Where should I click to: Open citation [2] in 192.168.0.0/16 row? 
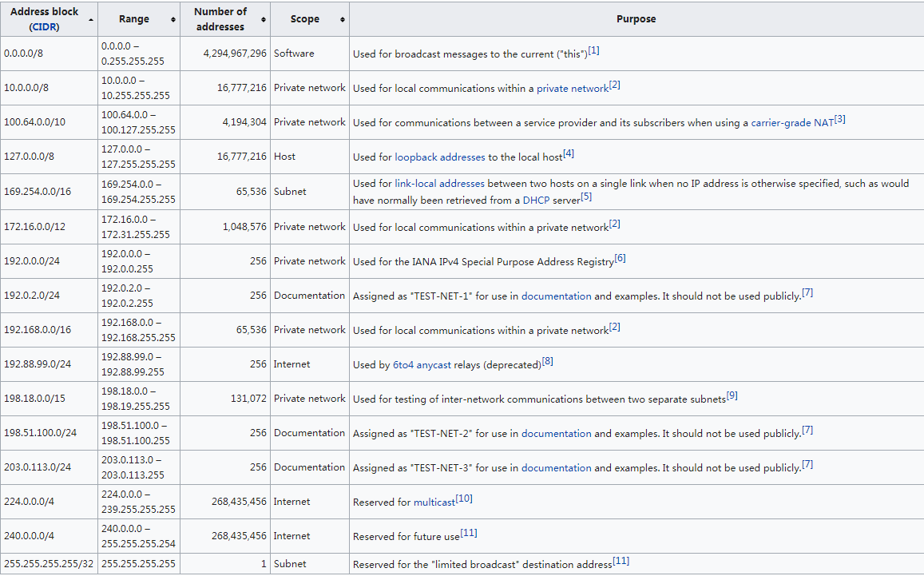pos(615,328)
